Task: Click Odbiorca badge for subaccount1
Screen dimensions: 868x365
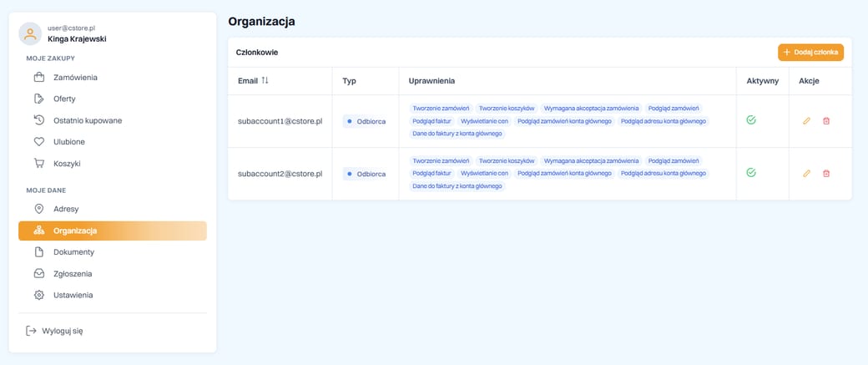Action: pyautogui.click(x=366, y=121)
